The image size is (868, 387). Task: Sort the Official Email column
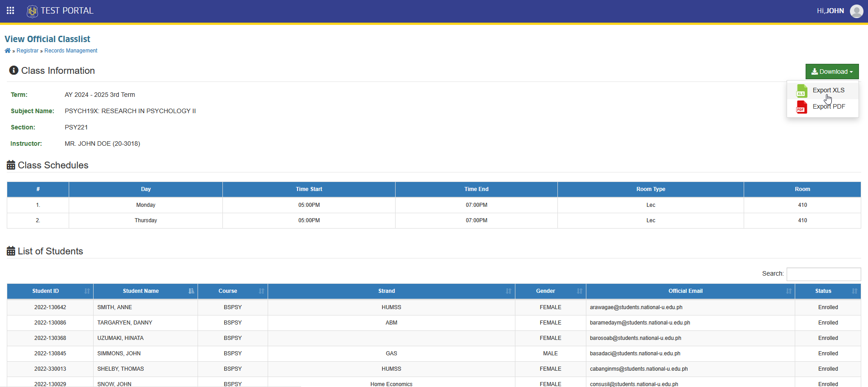tap(789, 291)
